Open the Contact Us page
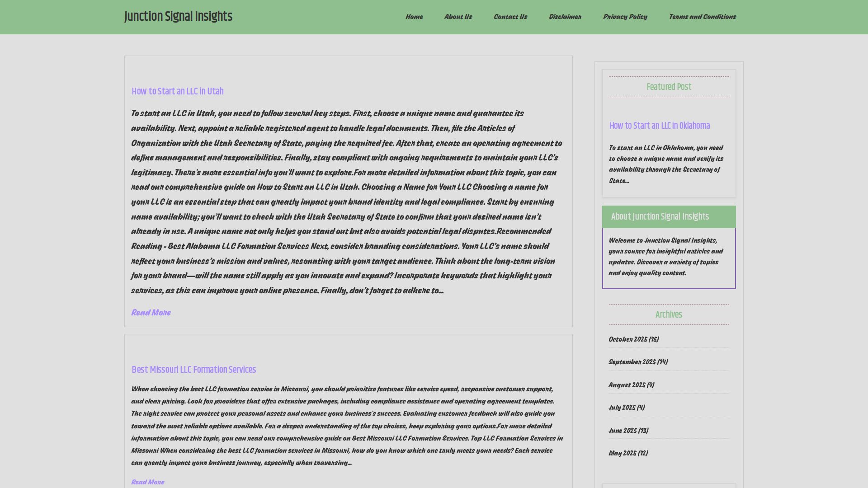The image size is (868, 488). [x=510, y=17]
